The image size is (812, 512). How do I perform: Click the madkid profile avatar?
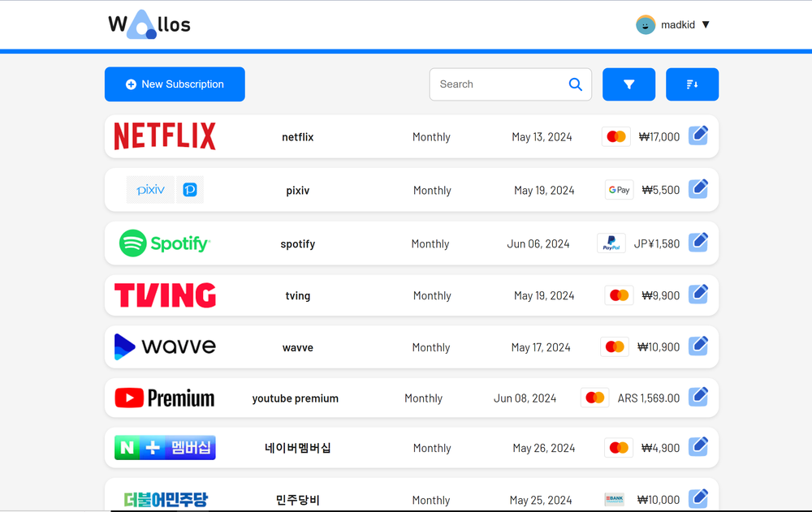pyautogui.click(x=645, y=24)
